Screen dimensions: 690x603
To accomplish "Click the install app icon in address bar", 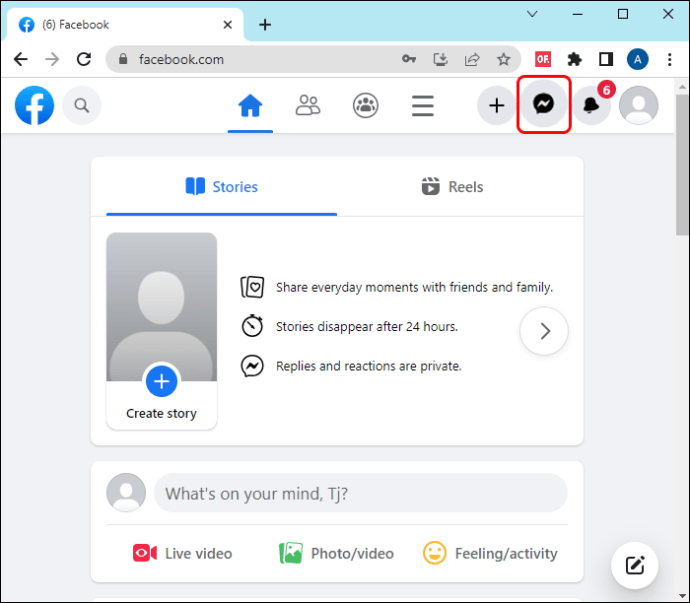I will pos(440,59).
